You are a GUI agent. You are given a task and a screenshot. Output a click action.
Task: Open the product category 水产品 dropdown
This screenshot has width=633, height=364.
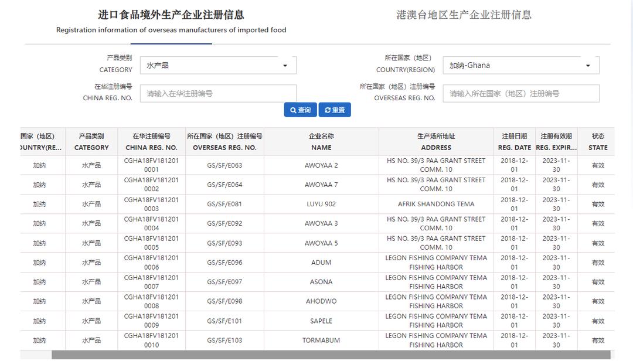pyautogui.click(x=218, y=66)
